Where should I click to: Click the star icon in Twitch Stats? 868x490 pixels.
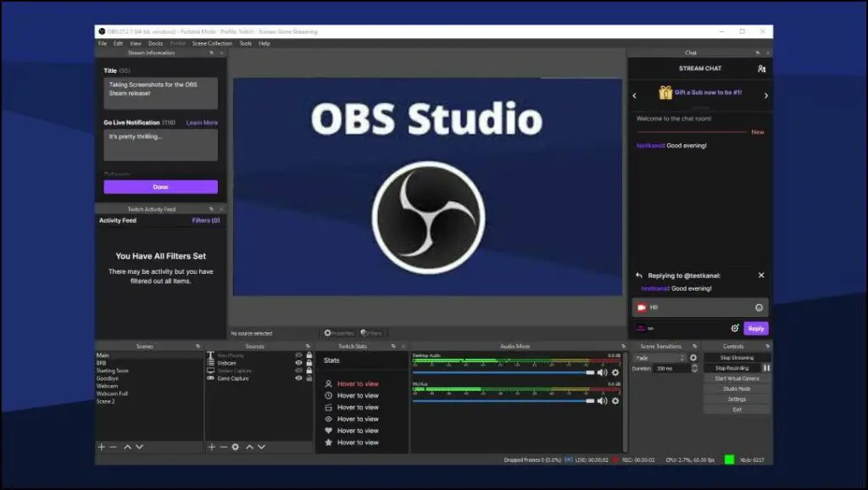(x=328, y=443)
